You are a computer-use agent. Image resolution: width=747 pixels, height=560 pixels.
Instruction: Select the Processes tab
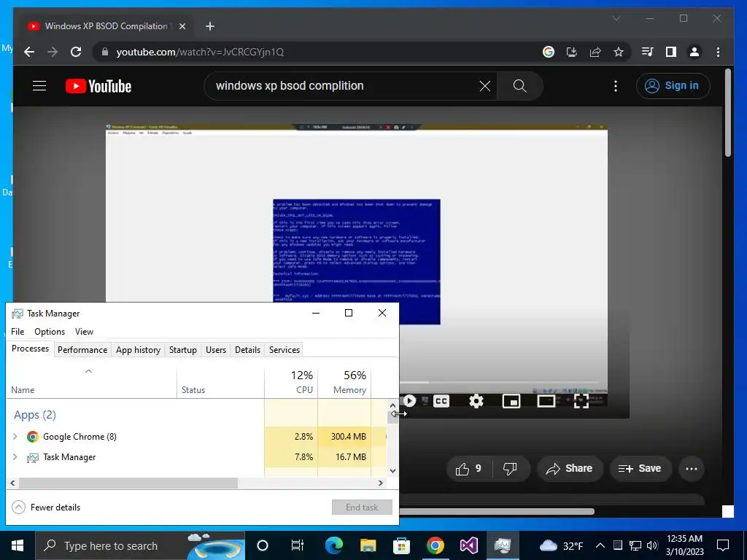(30, 349)
